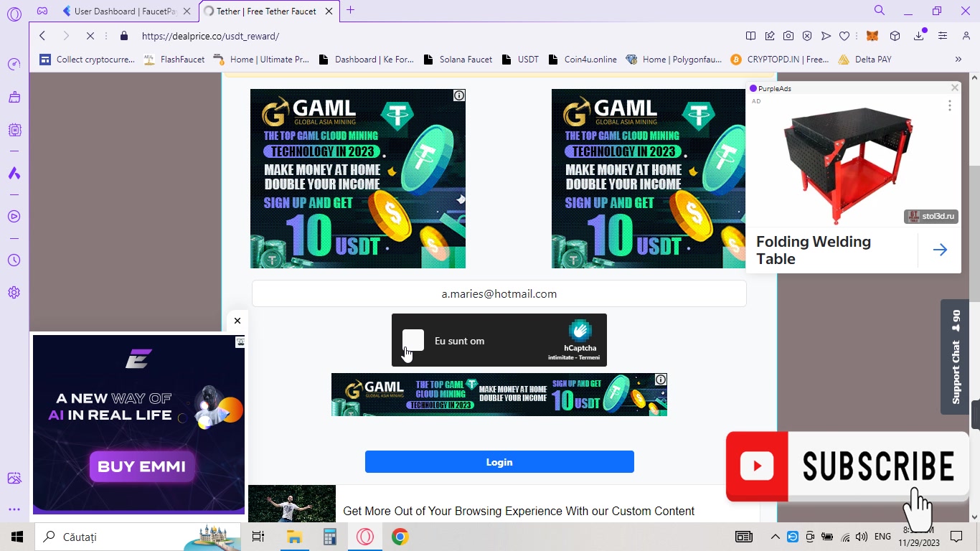
Task: Open the MetaMask fox extension icon
Action: (x=872, y=36)
